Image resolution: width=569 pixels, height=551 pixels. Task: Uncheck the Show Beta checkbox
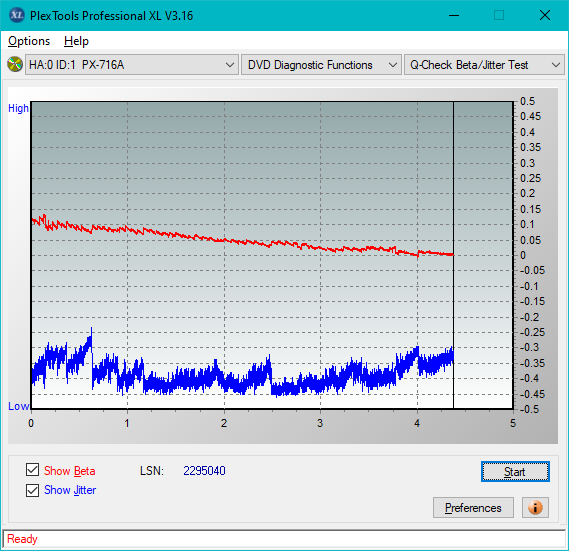coord(32,469)
